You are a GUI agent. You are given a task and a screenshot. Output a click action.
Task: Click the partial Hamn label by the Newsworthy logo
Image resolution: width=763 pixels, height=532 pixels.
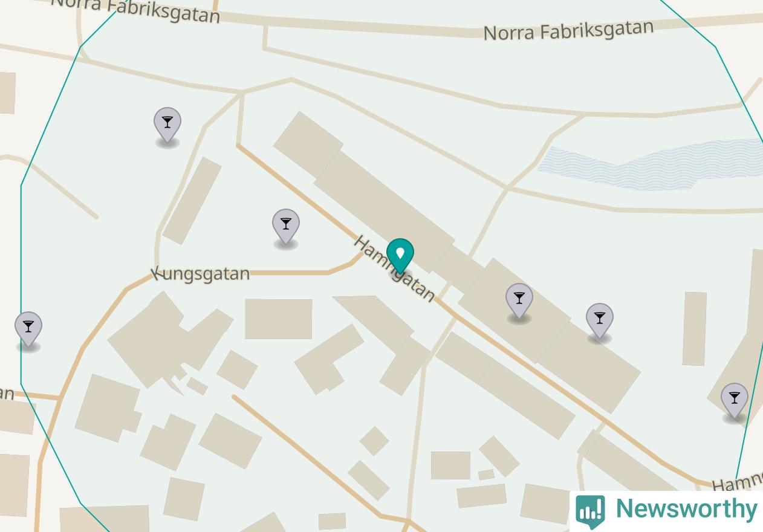(x=737, y=482)
